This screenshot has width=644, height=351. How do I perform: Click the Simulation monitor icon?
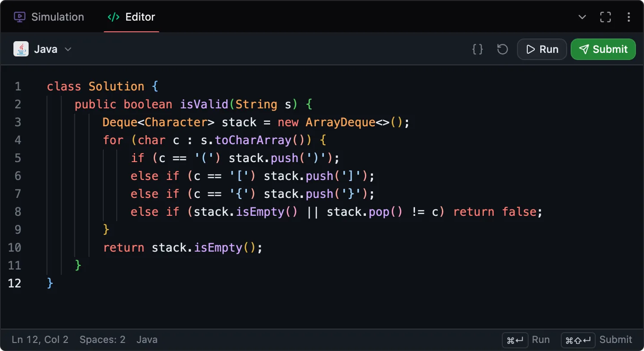click(x=19, y=17)
